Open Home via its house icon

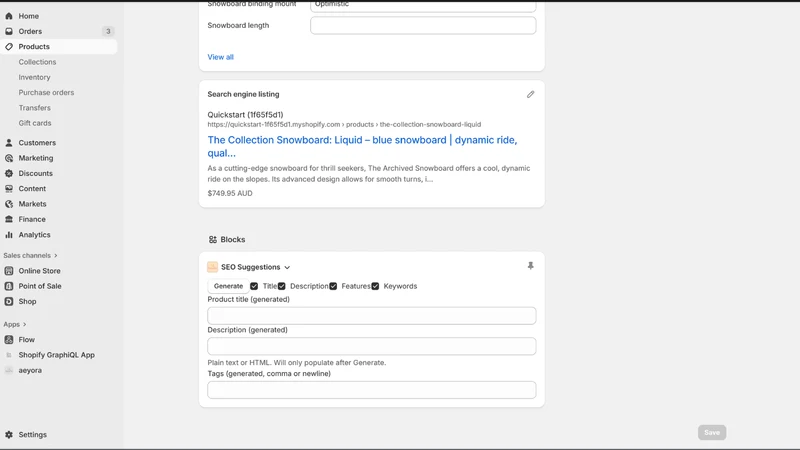pyautogui.click(x=9, y=16)
